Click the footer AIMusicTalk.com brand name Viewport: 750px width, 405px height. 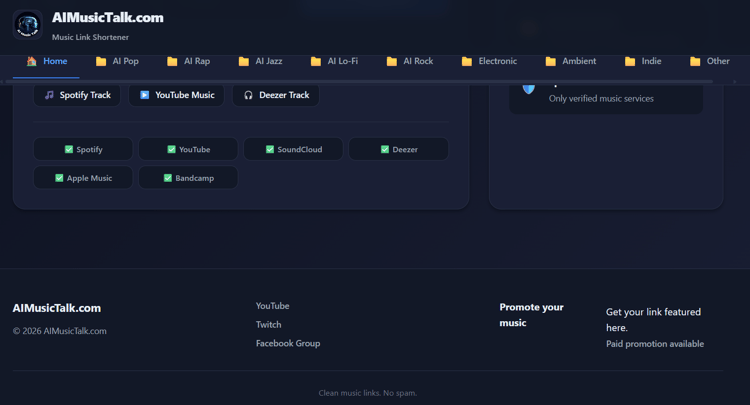(57, 308)
